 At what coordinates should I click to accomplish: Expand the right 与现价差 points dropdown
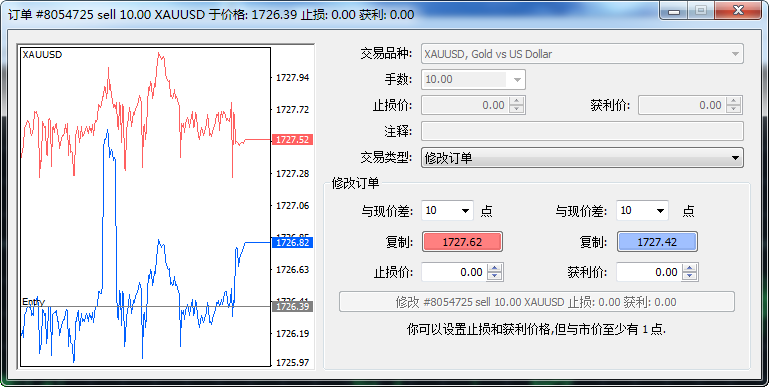(642, 210)
